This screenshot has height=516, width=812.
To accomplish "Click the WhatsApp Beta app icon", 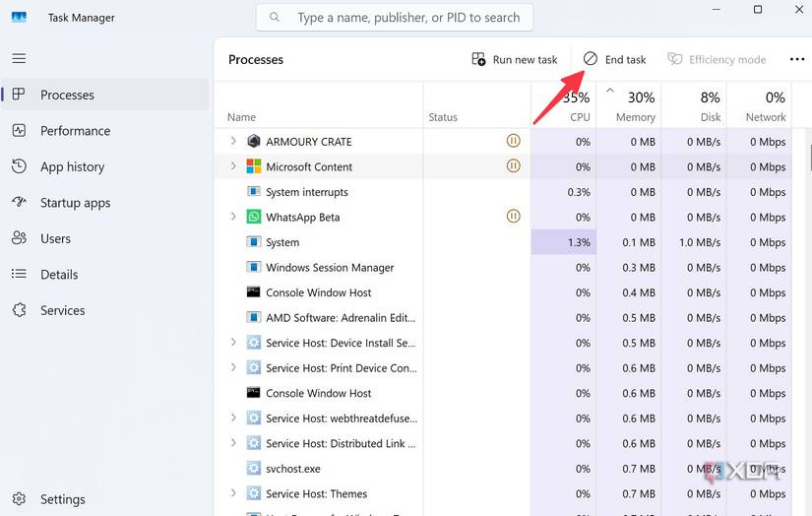I will (x=254, y=217).
